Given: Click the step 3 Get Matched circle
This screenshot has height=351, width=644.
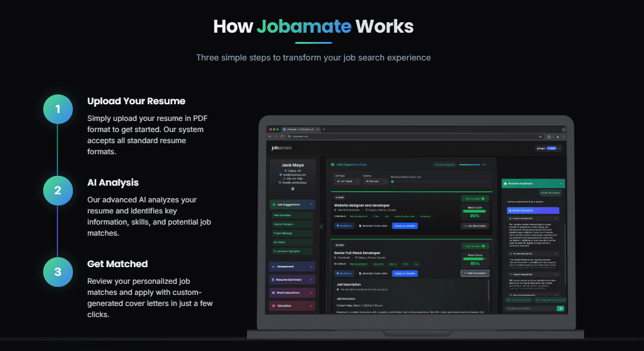Looking at the screenshot, I should tap(57, 271).
